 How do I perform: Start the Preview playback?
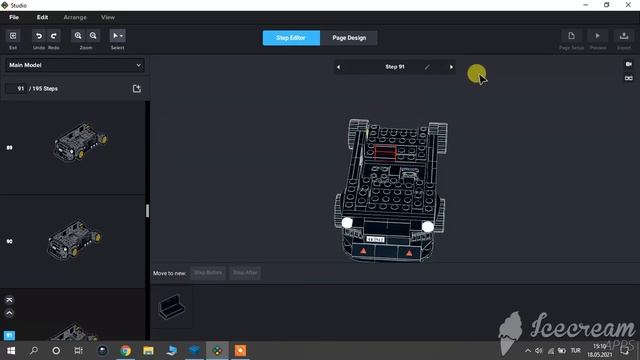click(598, 36)
